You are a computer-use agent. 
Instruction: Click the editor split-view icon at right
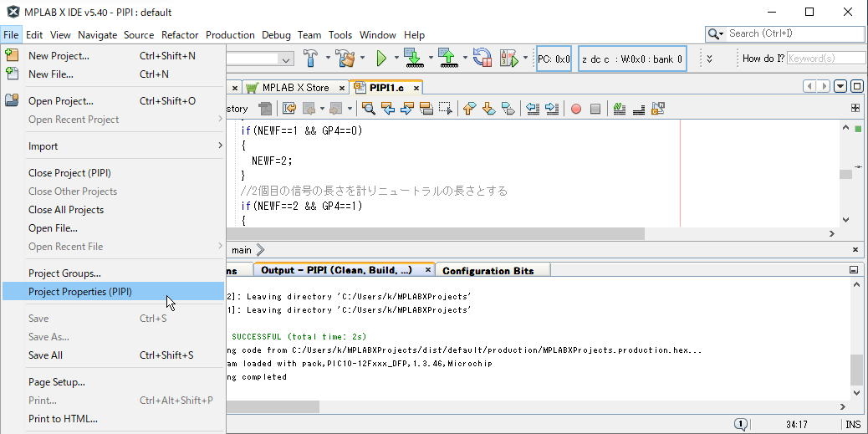855,109
